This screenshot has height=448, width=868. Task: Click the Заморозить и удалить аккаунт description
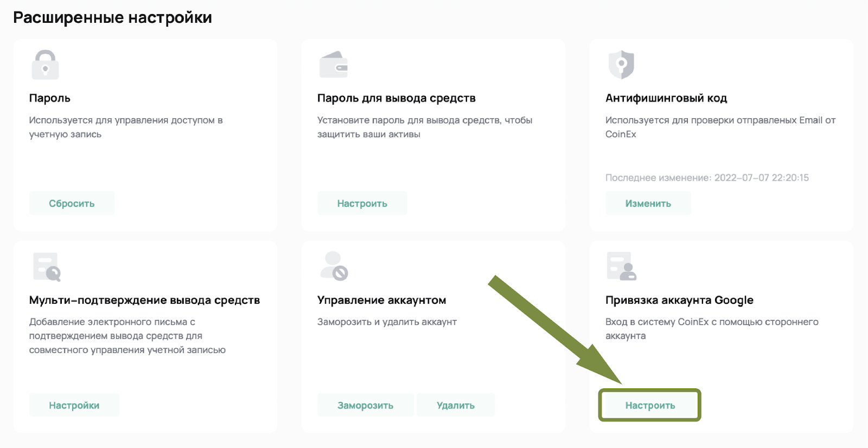point(387,322)
